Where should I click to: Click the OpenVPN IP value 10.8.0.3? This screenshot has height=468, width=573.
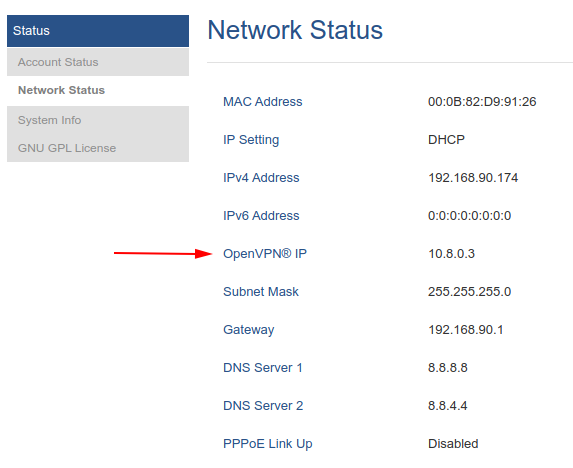(451, 254)
